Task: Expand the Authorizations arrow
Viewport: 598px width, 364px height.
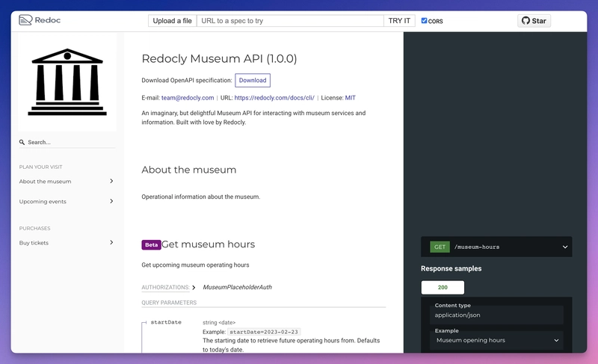Action: tap(194, 288)
